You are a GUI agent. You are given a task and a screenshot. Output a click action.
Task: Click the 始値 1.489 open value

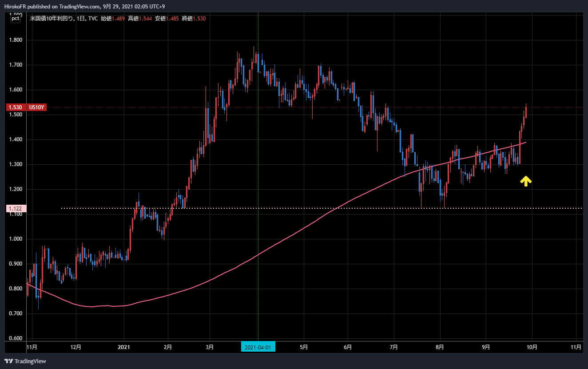coord(113,18)
